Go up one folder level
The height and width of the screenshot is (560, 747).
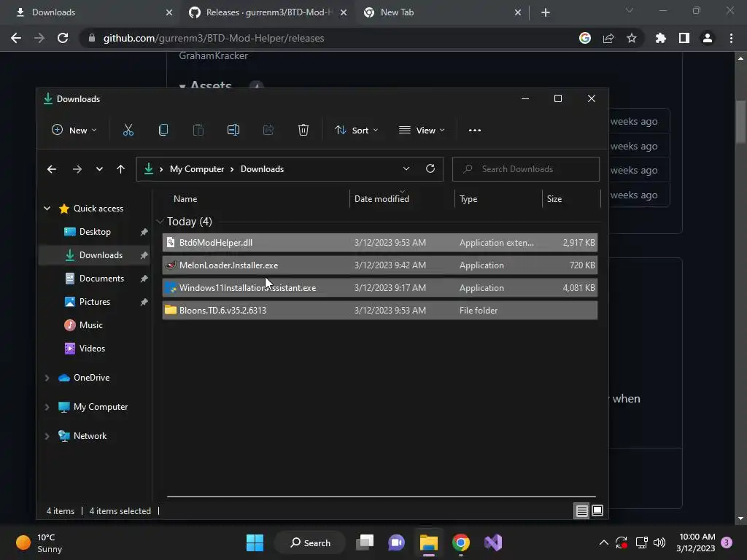click(x=120, y=169)
